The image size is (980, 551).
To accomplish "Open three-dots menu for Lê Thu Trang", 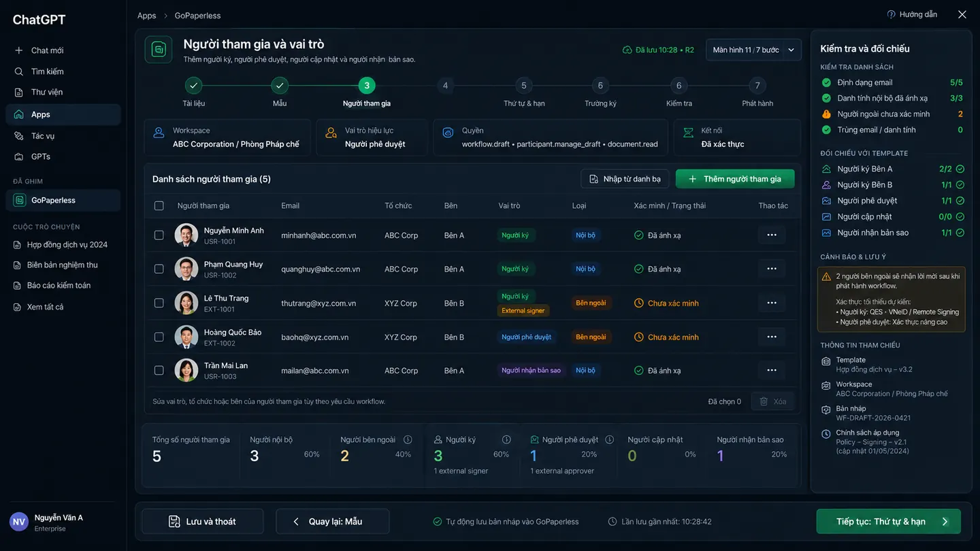I will tap(772, 303).
